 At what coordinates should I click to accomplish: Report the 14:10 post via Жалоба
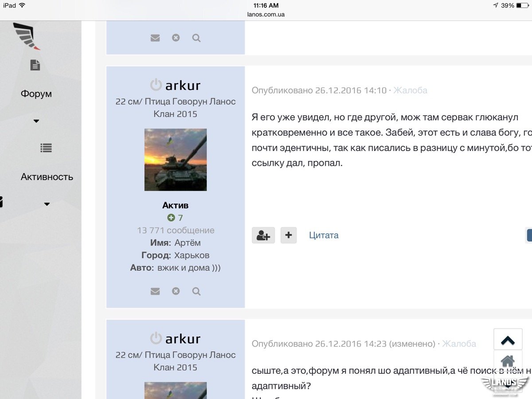tap(411, 90)
